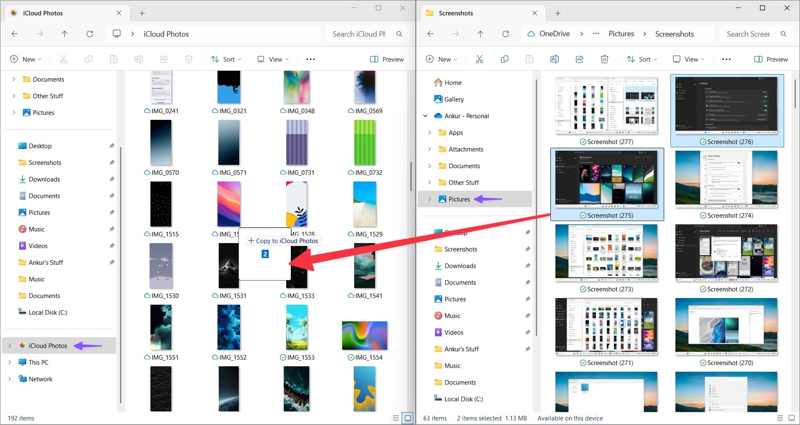The height and width of the screenshot is (425, 800).
Task: Open Downloads in iCloud Photos window sidebar
Action: [39, 179]
